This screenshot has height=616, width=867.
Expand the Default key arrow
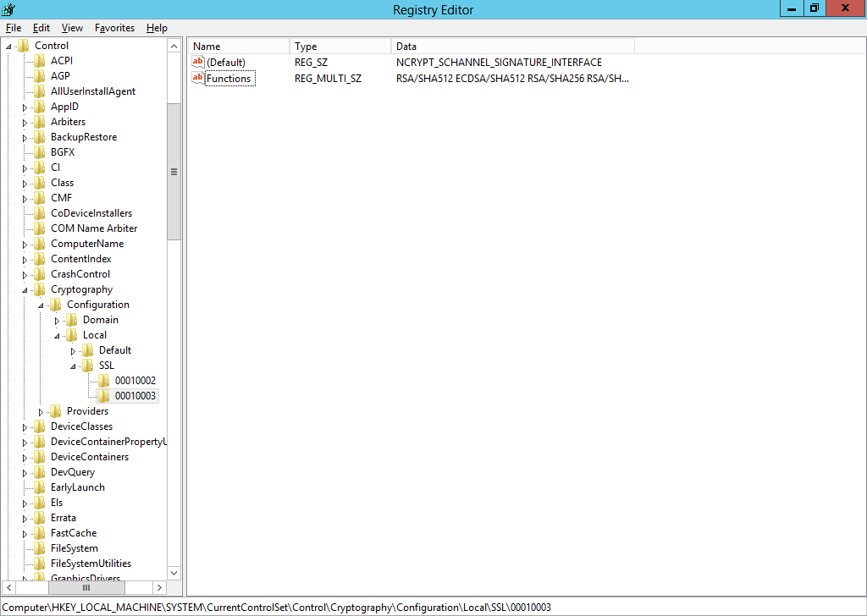[73, 351]
